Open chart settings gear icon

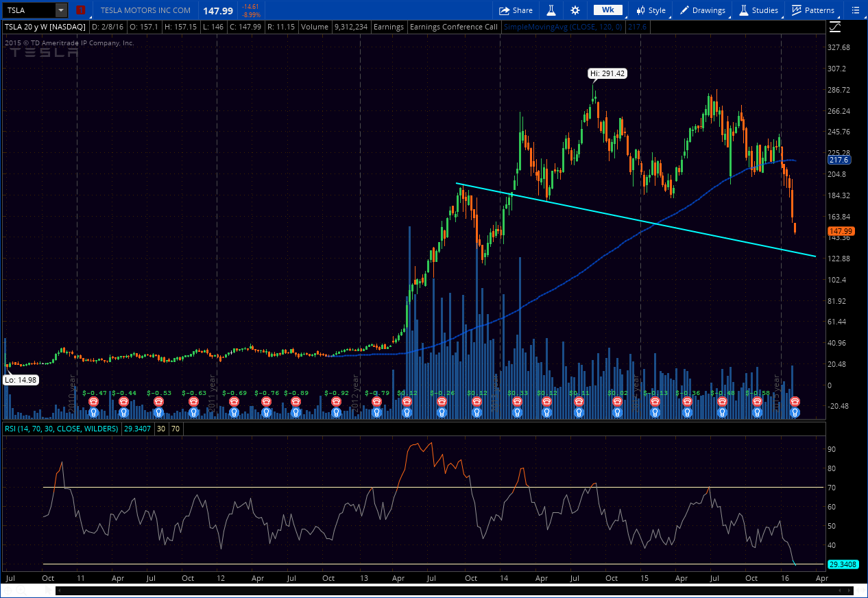(x=575, y=10)
